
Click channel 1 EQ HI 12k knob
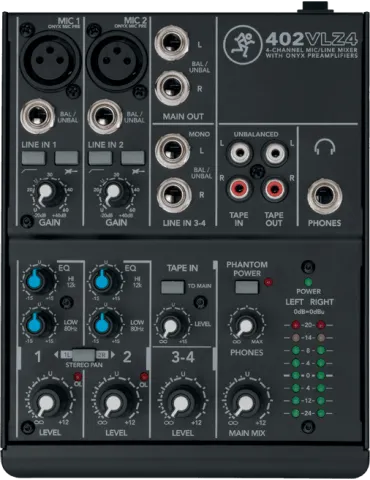(38, 281)
